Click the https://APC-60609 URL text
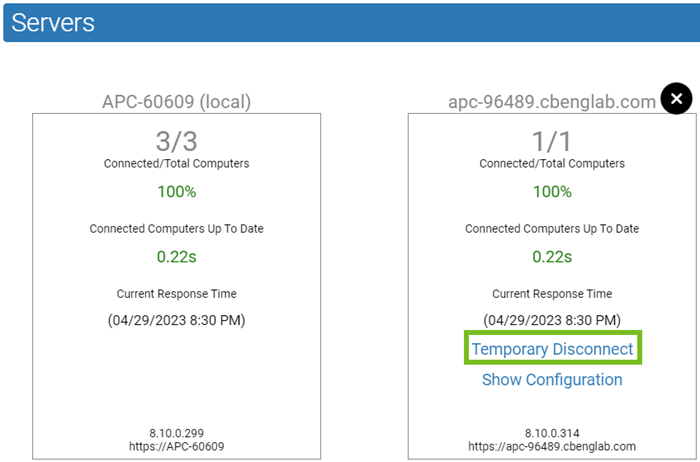700x462 pixels. [x=176, y=447]
